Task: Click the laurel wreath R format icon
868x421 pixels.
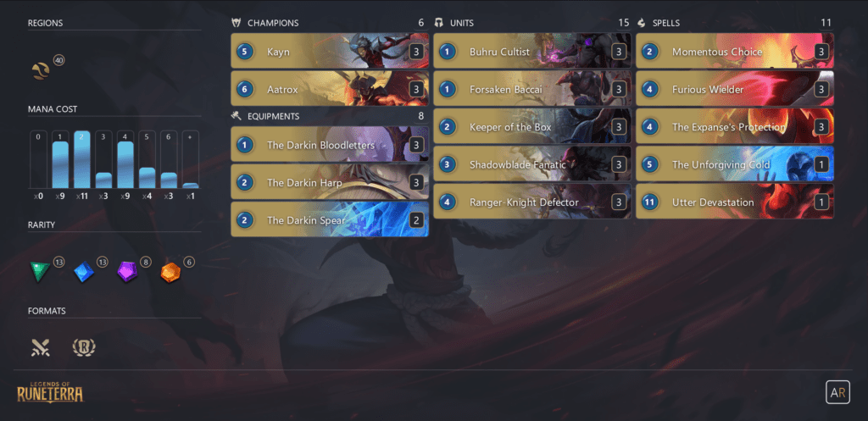Action: point(84,347)
